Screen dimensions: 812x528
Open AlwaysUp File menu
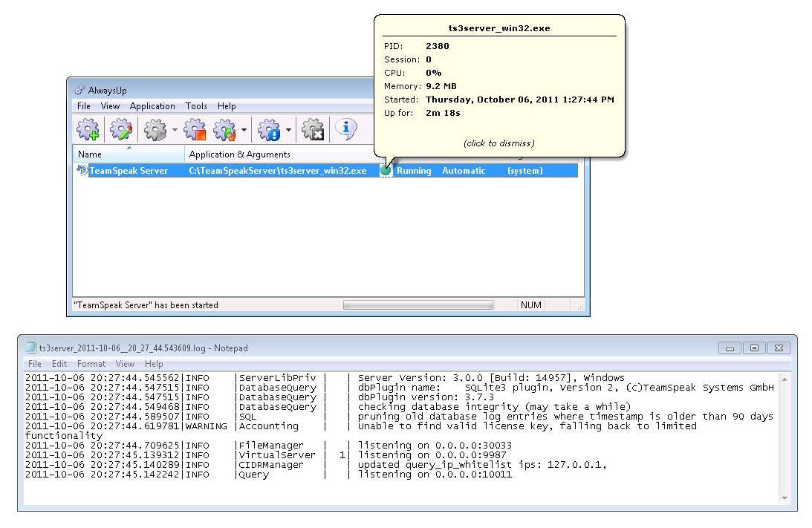coord(83,106)
